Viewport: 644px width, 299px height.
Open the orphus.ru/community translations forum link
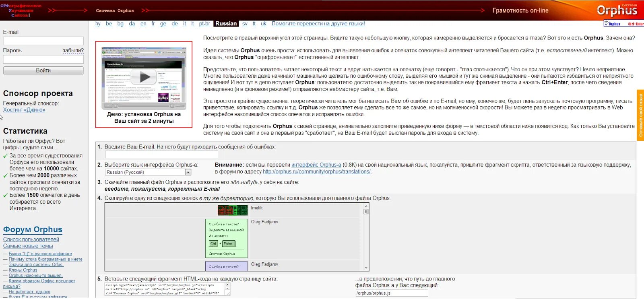[x=317, y=172]
